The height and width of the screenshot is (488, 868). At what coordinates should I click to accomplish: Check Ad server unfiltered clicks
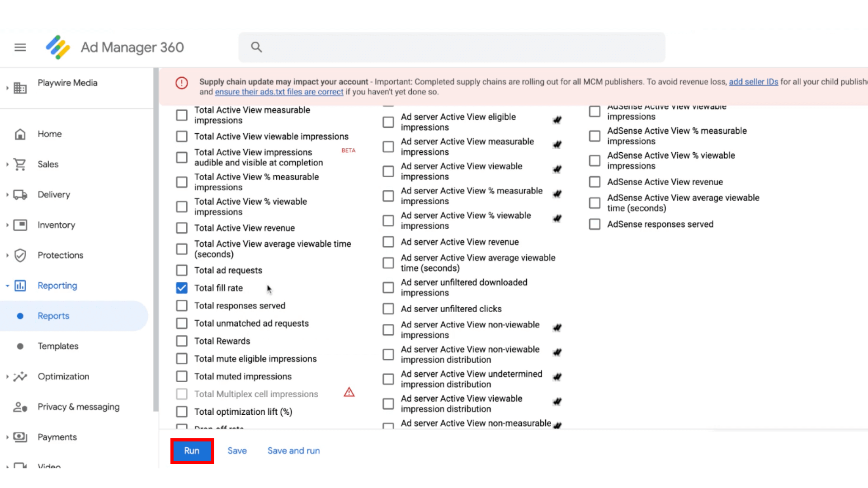tap(388, 309)
